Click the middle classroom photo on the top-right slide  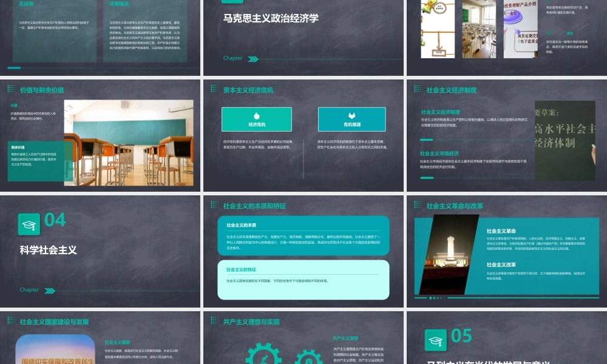pos(479,29)
